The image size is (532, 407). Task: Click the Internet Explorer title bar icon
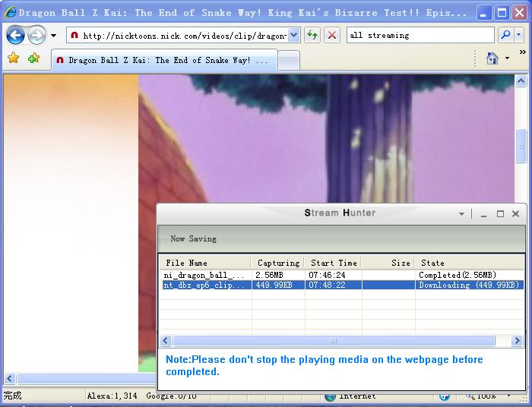click(x=10, y=12)
